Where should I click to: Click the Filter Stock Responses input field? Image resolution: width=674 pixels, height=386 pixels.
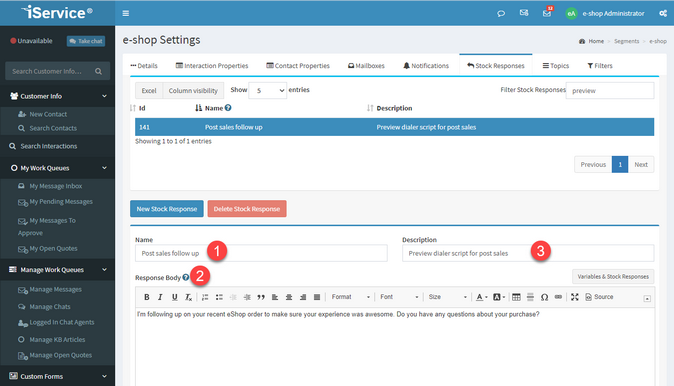coord(610,91)
